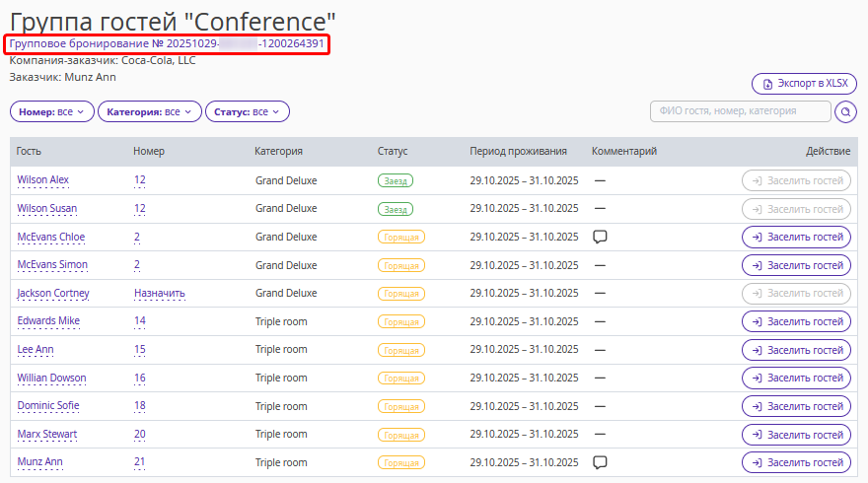The height and width of the screenshot is (483, 868).
Task: Click room number 14 link
Action: [x=139, y=321]
